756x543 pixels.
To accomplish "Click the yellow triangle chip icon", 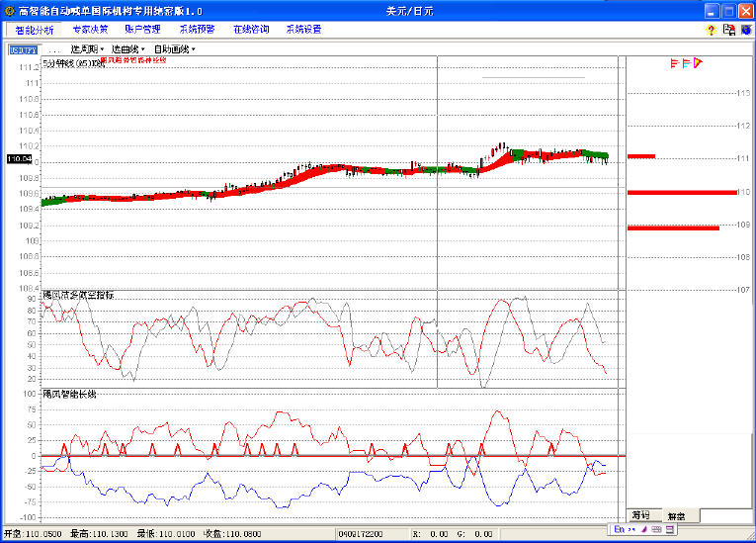I will coord(698,64).
